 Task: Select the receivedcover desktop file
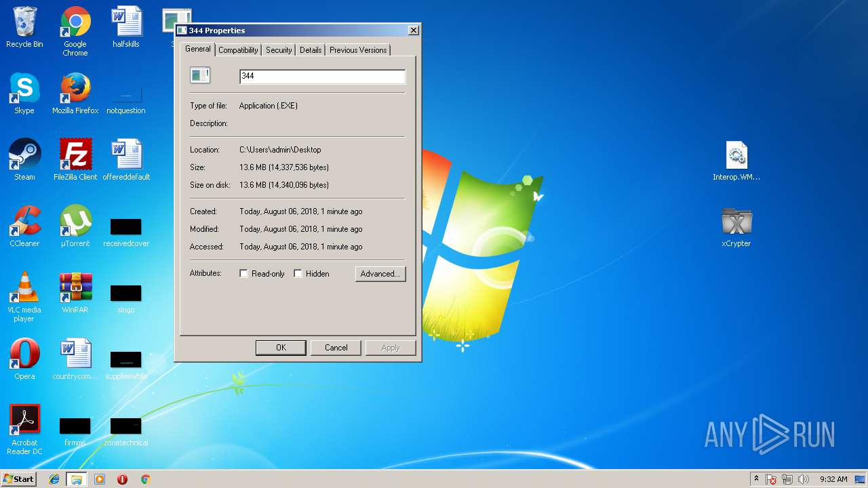click(x=126, y=232)
